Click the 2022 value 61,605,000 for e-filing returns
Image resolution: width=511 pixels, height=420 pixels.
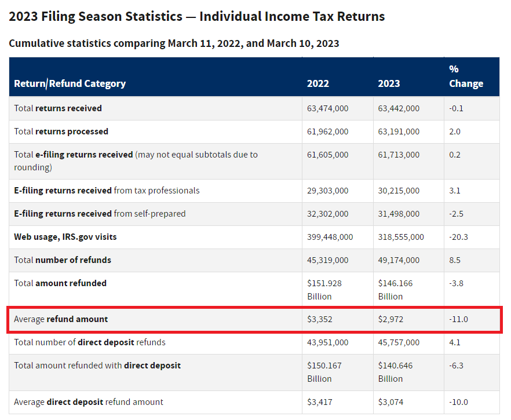pos(327,155)
